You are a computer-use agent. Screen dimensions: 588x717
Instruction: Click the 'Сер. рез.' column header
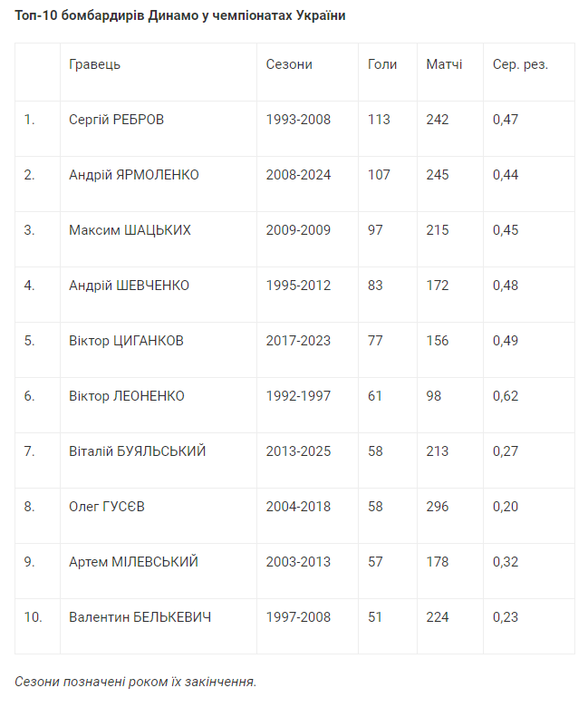click(x=520, y=64)
